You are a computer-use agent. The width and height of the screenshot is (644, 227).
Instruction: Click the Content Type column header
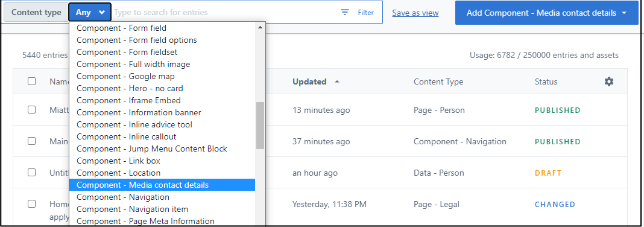click(x=438, y=82)
